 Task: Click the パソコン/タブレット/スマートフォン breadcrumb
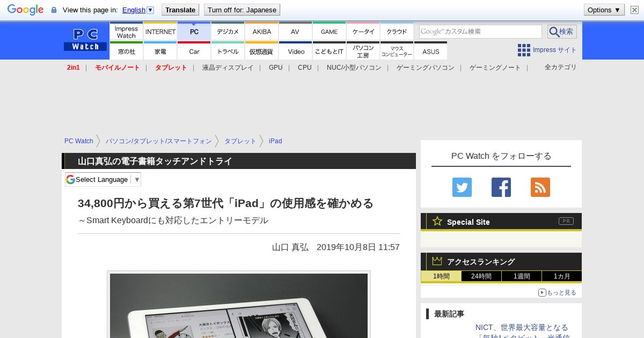click(x=158, y=141)
